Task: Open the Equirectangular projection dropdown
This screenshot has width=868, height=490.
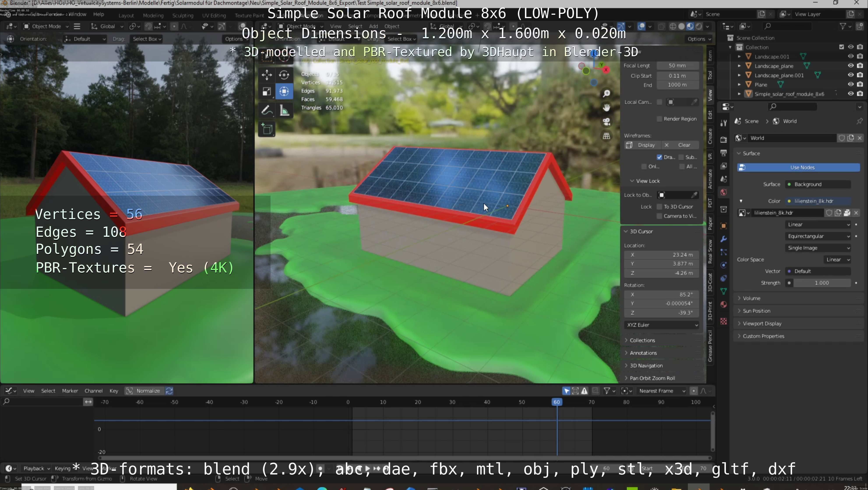Action: click(818, 236)
